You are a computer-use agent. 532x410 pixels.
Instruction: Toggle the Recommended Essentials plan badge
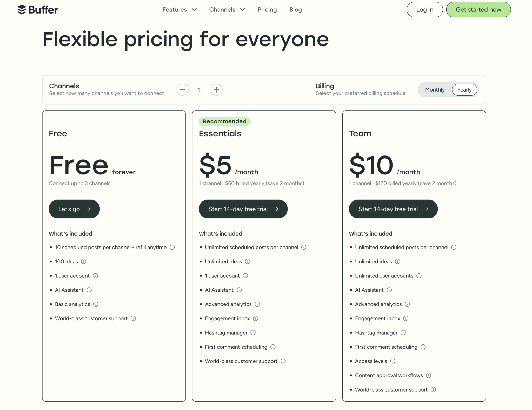coord(225,121)
